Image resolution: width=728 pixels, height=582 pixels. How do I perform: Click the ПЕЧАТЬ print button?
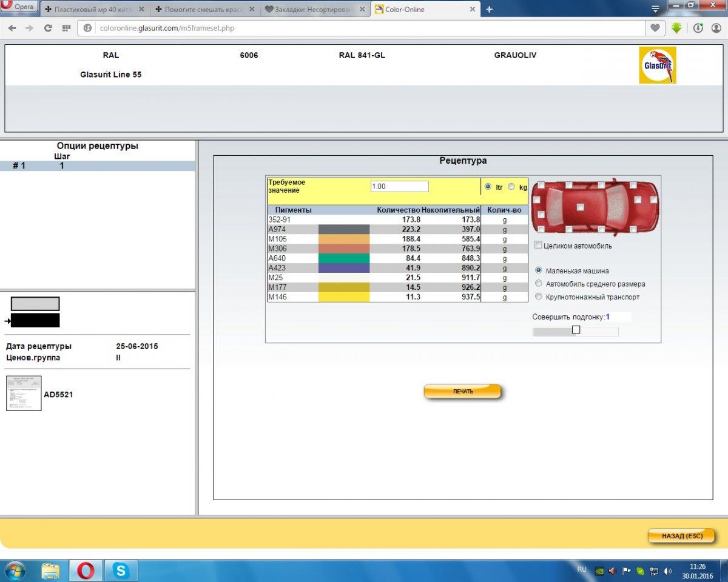pyautogui.click(x=462, y=392)
